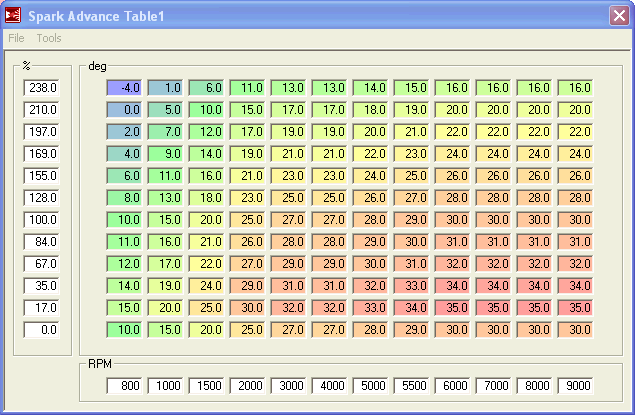This screenshot has height=415, width=635.
Task: Click the 1.0 degree cell in the top row
Action: click(166, 88)
